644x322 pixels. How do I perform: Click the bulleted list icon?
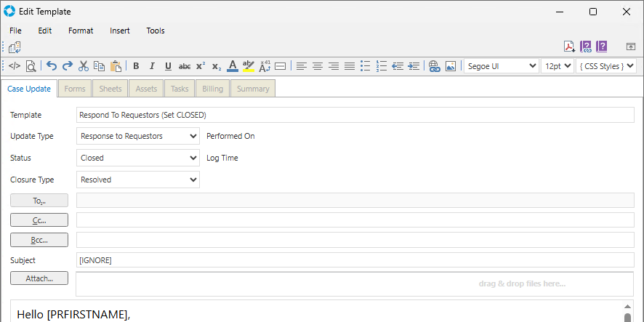coord(366,66)
